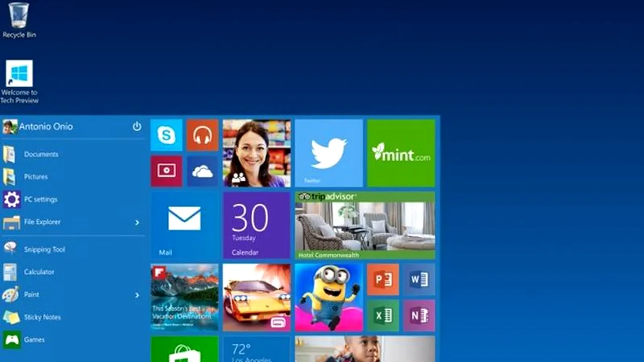Click the Antonio Onio user name
Viewport: 644px width, 362px height.
46,127
